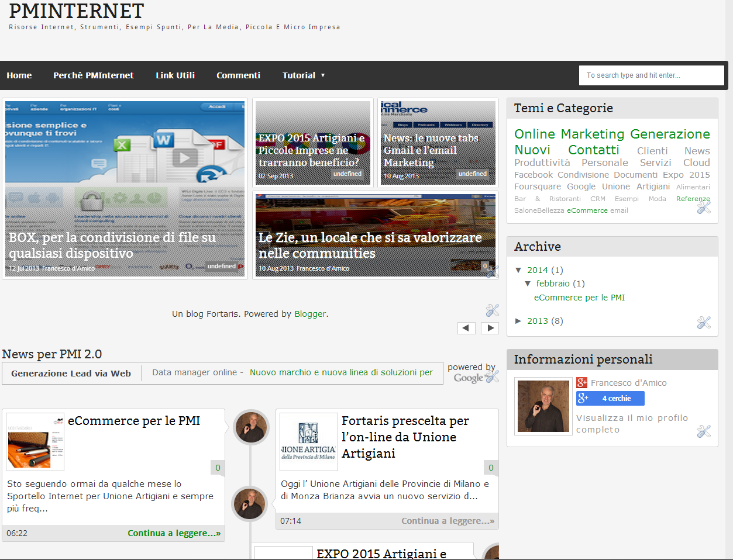Open the Generazione Nuovi Contatti tag
Screen dimensions: 733x560
[612, 142]
